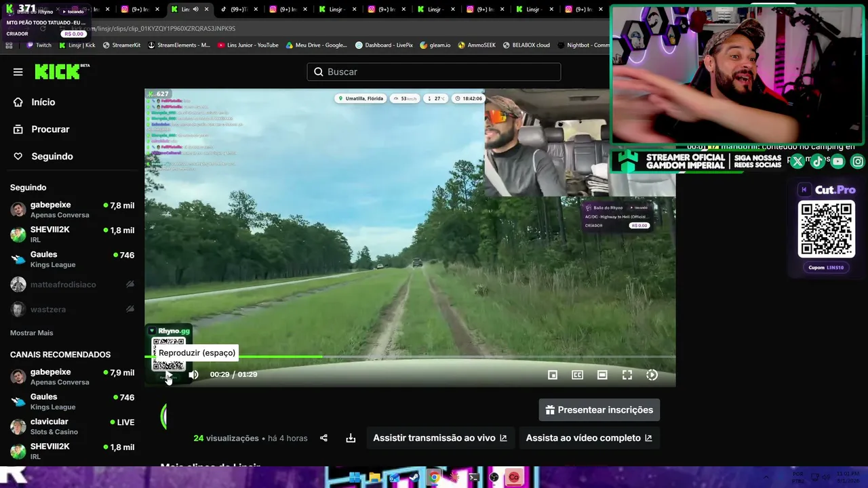Expand followed list with Mostrar Mais

(x=31, y=333)
